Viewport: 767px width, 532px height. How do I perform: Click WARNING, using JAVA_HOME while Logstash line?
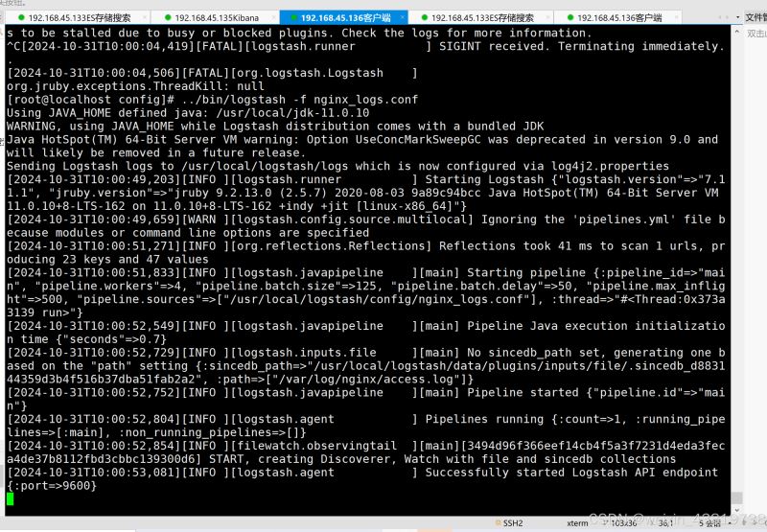(x=275, y=127)
